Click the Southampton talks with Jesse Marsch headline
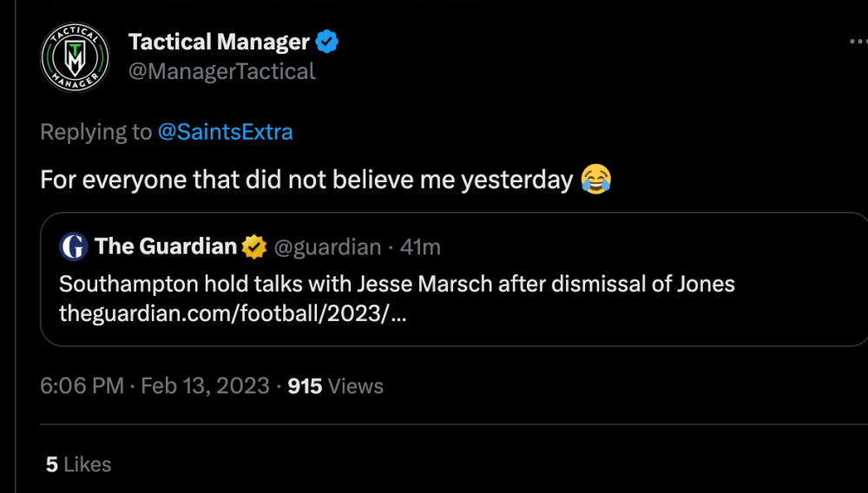 [x=397, y=284]
